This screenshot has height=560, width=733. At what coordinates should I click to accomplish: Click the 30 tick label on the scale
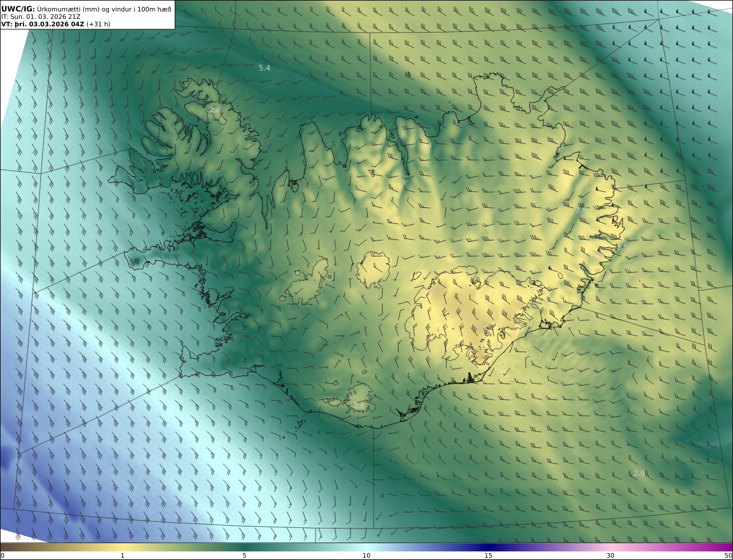tap(610, 555)
